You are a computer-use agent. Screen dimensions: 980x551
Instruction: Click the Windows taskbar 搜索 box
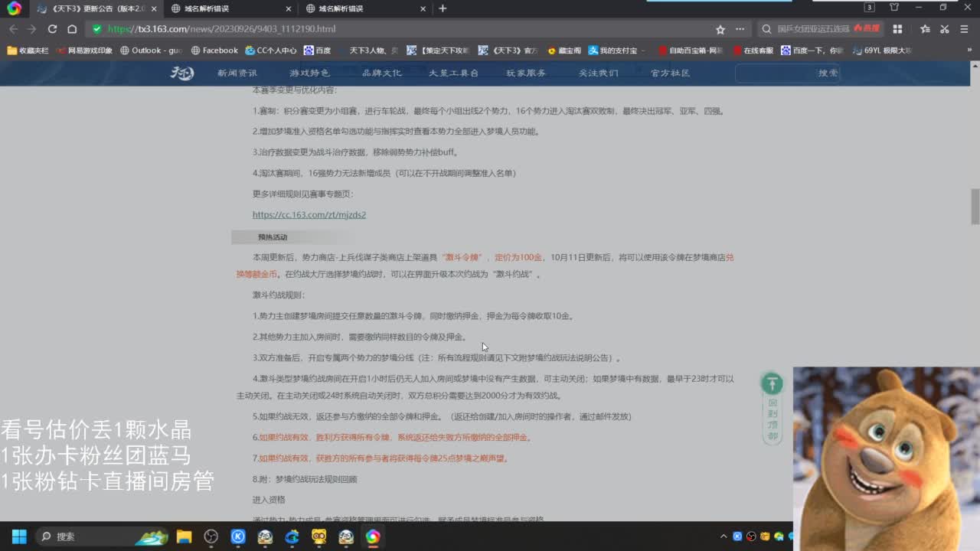tap(102, 536)
